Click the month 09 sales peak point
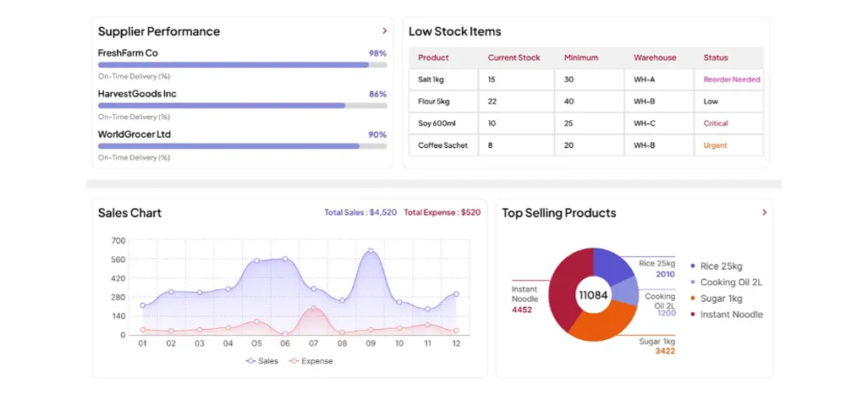 [x=371, y=250]
